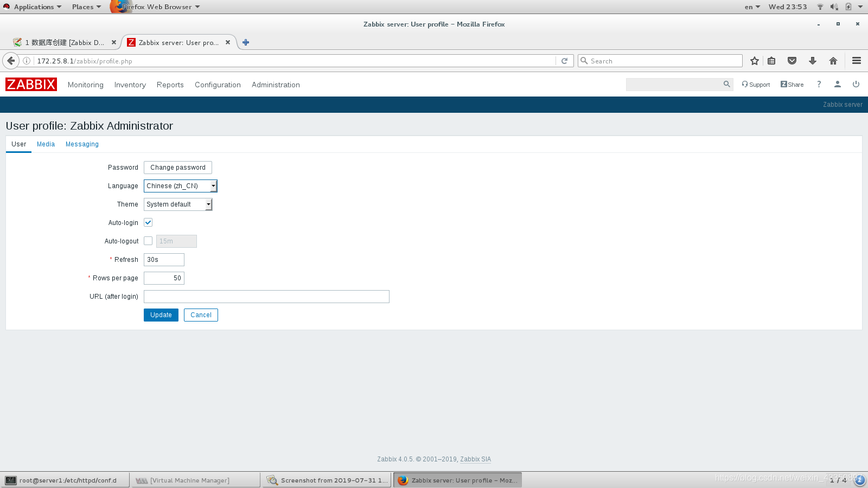The height and width of the screenshot is (488, 868).
Task: Click the site info icon in address bar
Action: pyautogui.click(x=27, y=61)
